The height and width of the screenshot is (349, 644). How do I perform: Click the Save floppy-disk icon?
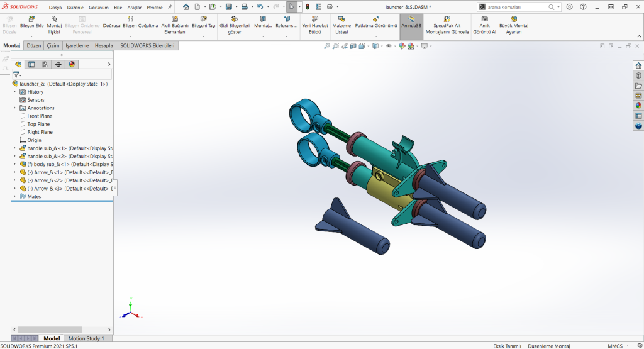[229, 6]
